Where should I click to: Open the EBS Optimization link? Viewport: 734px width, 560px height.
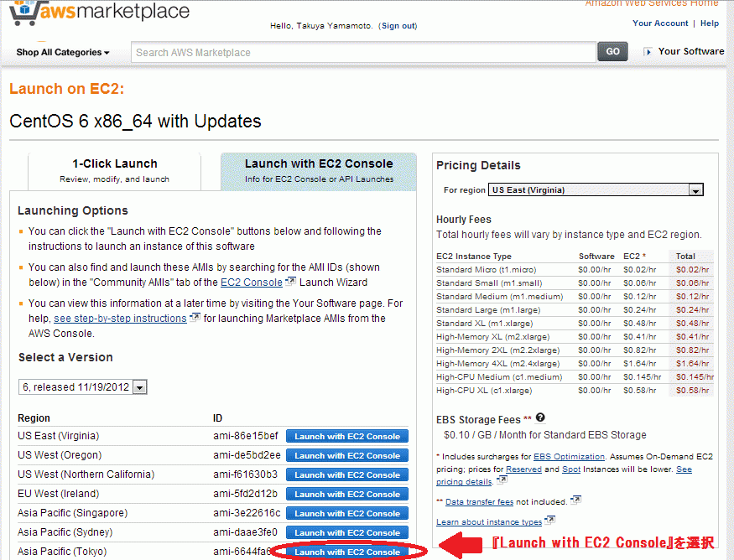coord(569,457)
